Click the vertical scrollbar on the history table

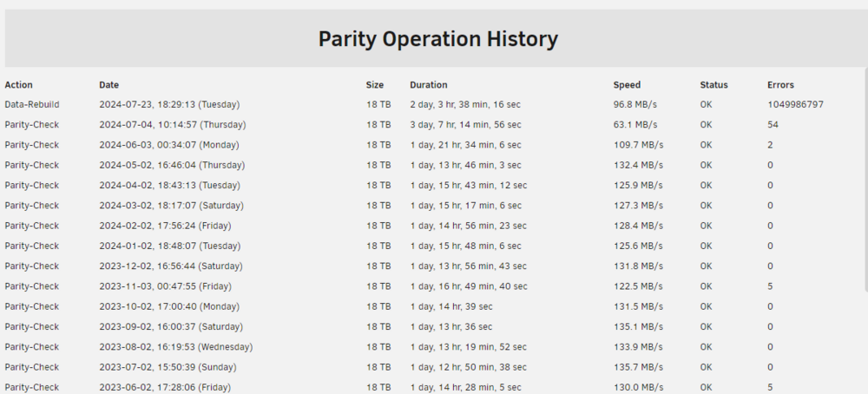[x=865, y=180]
